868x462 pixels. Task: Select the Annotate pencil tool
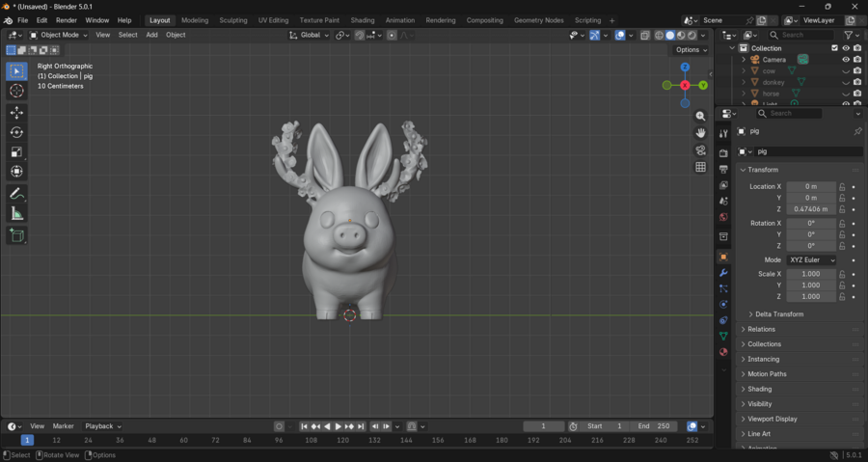point(16,194)
